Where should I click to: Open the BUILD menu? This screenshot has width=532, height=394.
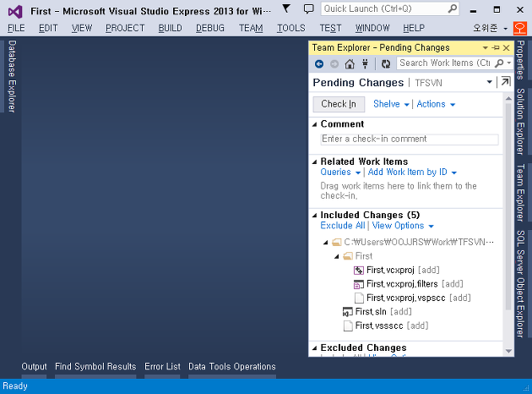(x=171, y=28)
